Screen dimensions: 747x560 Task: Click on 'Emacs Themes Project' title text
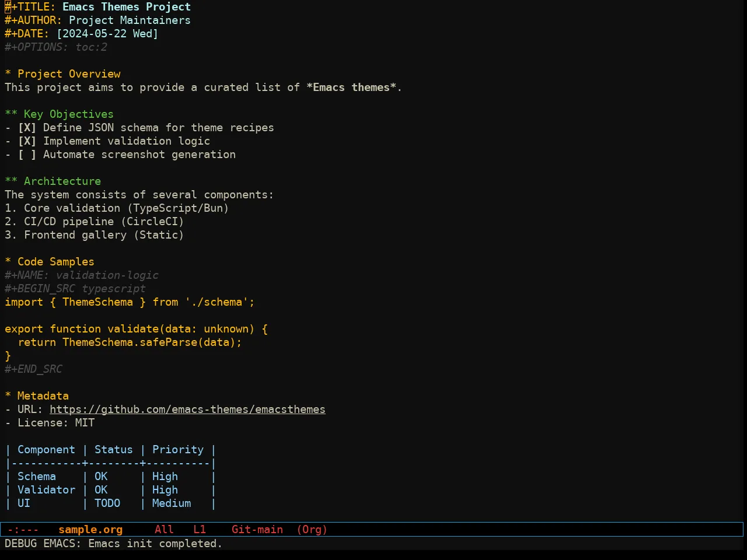tap(127, 7)
